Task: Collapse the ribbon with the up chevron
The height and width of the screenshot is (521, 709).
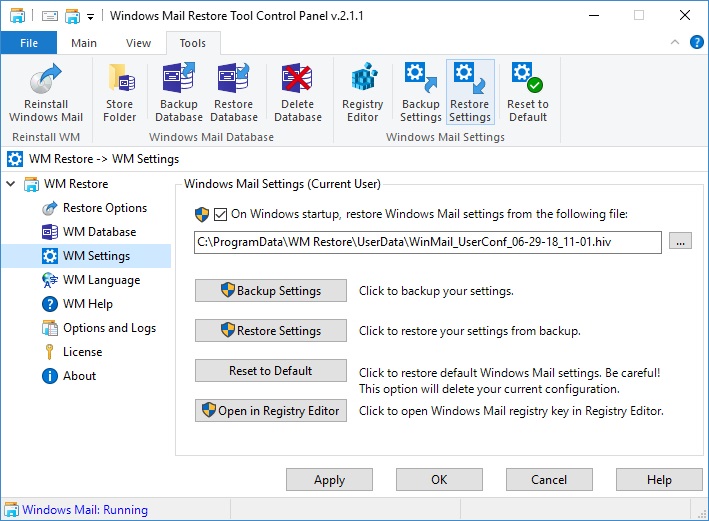Action: [675, 43]
